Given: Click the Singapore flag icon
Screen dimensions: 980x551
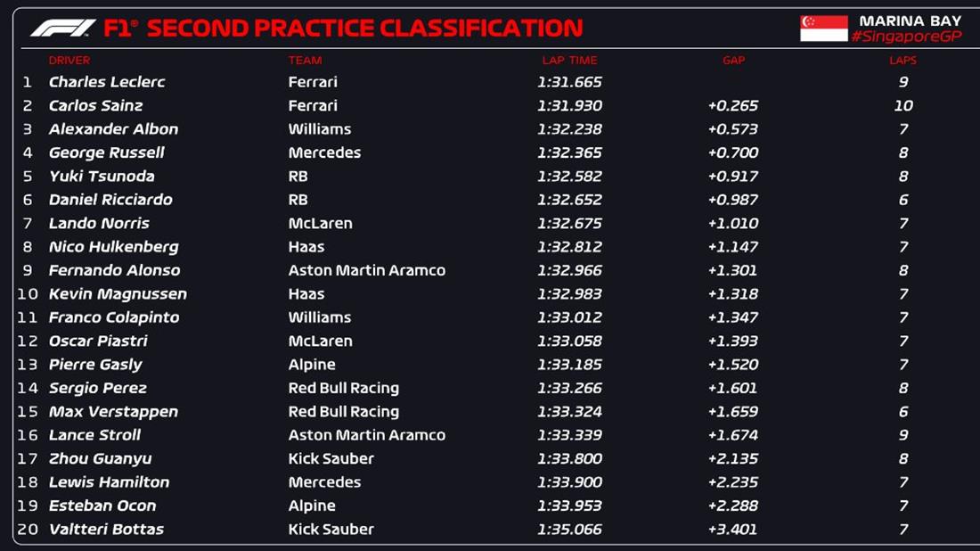Looking at the screenshot, I should (823, 28).
